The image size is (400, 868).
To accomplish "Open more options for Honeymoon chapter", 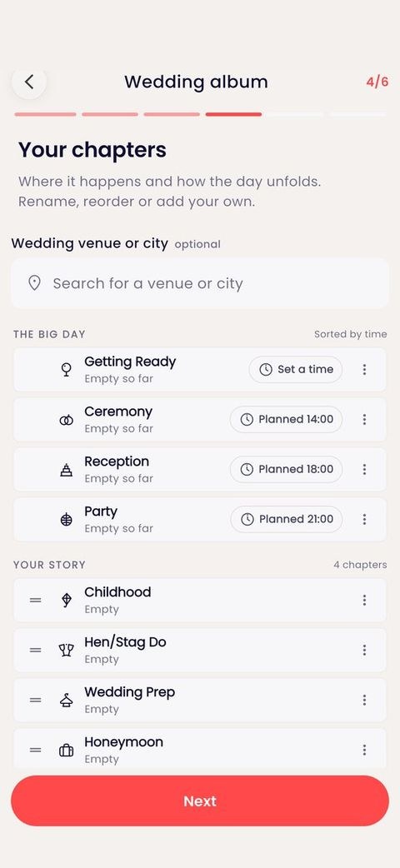I will [364, 750].
